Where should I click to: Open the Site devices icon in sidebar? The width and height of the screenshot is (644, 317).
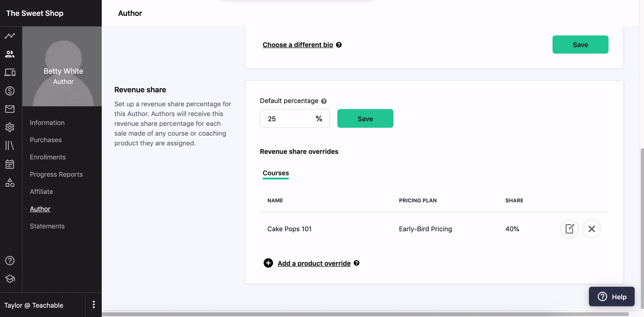coord(10,72)
